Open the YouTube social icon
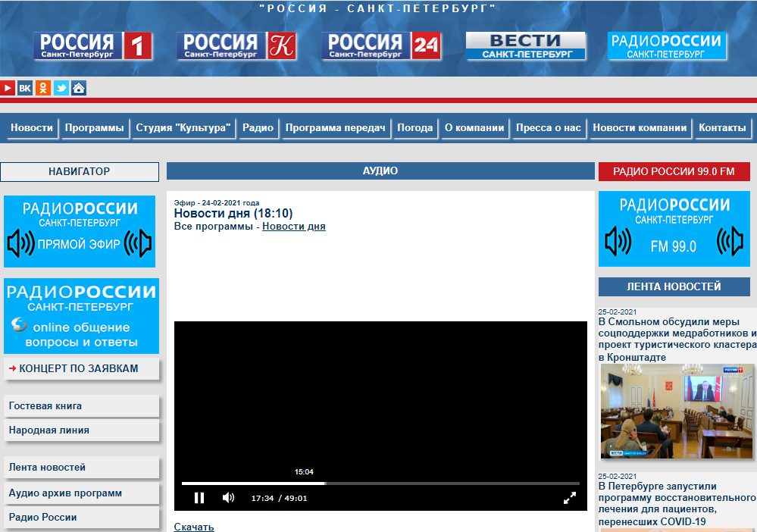The height and width of the screenshot is (532, 757). coord(8,88)
